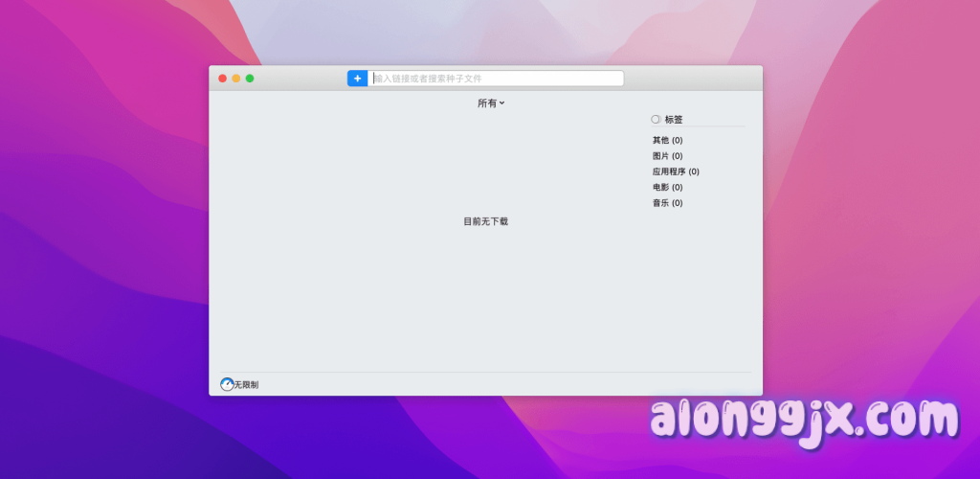Click the empty title bar right of search field
The image size is (980, 479).
click(691, 79)
